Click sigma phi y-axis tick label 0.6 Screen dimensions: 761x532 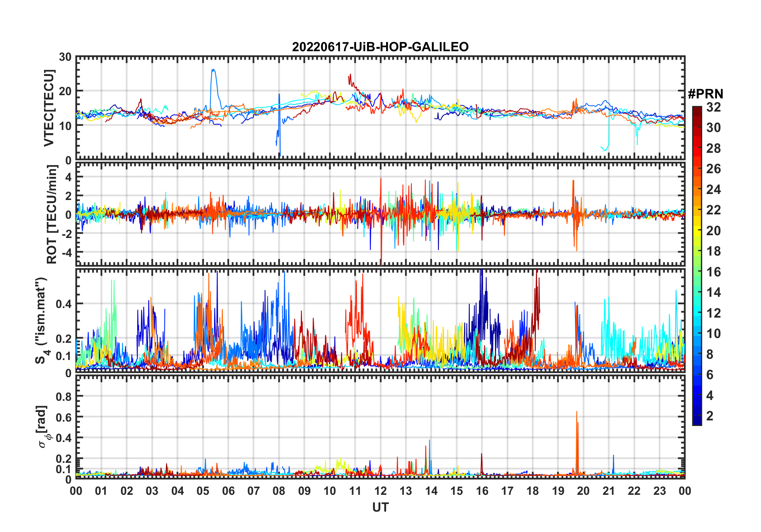(64, 417)
